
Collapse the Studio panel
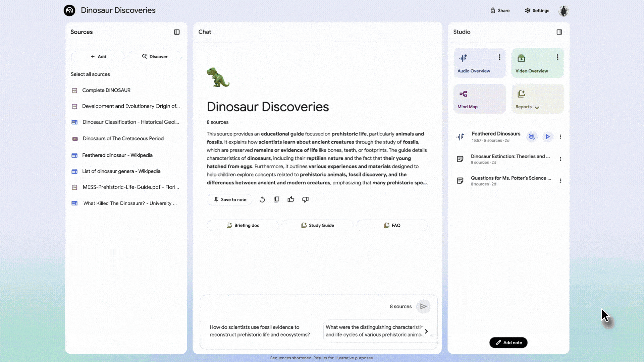(559, 32)
